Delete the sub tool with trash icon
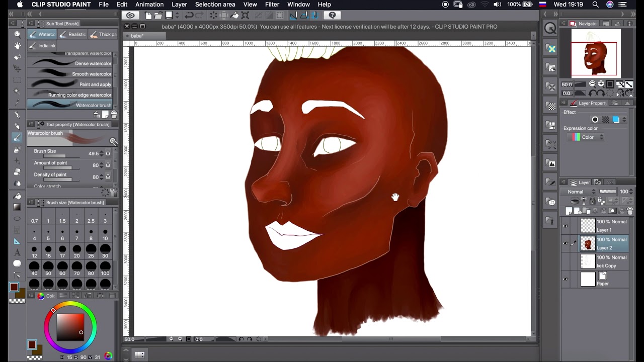This screenshot has height=362, width=644. click(114, 115)
